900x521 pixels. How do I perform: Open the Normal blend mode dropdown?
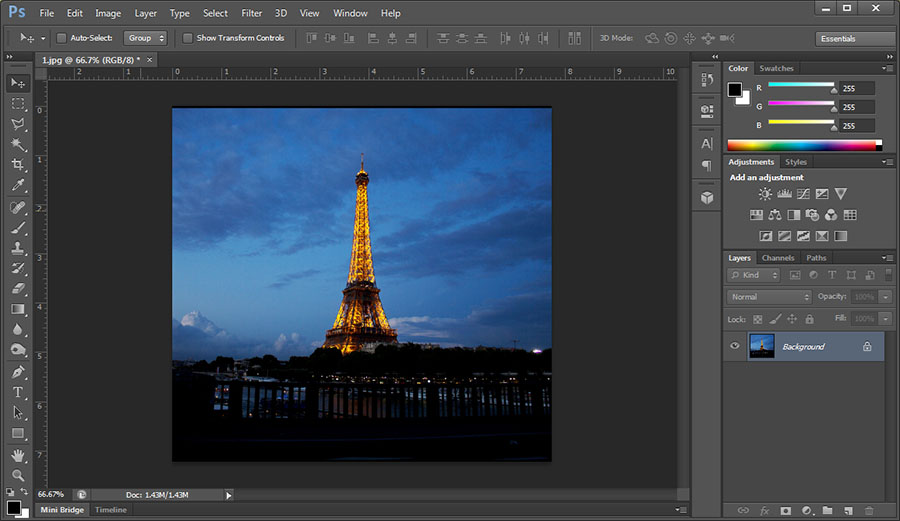pos(769,297)
